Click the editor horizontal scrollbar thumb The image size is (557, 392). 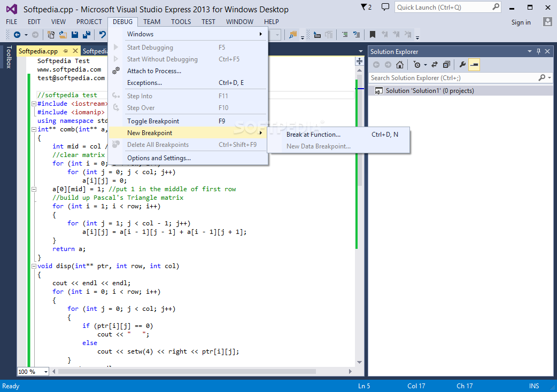pos(187,371)
